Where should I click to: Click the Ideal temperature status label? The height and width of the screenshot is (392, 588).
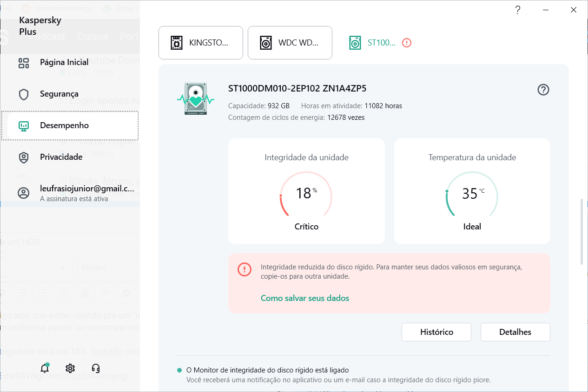[472, 227]
